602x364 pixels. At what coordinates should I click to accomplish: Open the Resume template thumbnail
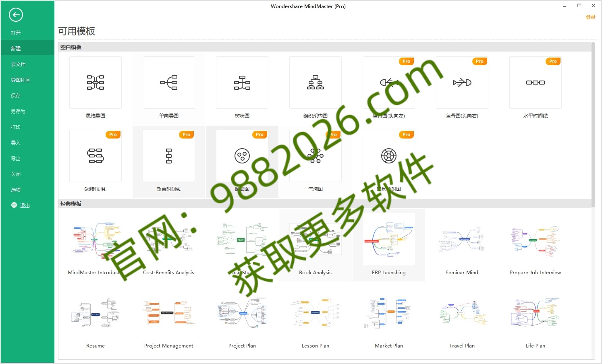(95, 313)
